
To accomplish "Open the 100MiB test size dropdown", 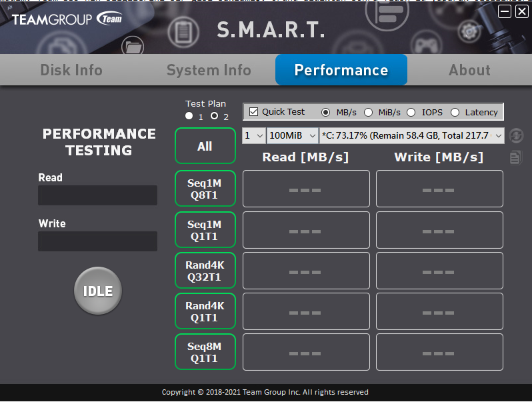I will pyautogui.click(x=293, y=136).
